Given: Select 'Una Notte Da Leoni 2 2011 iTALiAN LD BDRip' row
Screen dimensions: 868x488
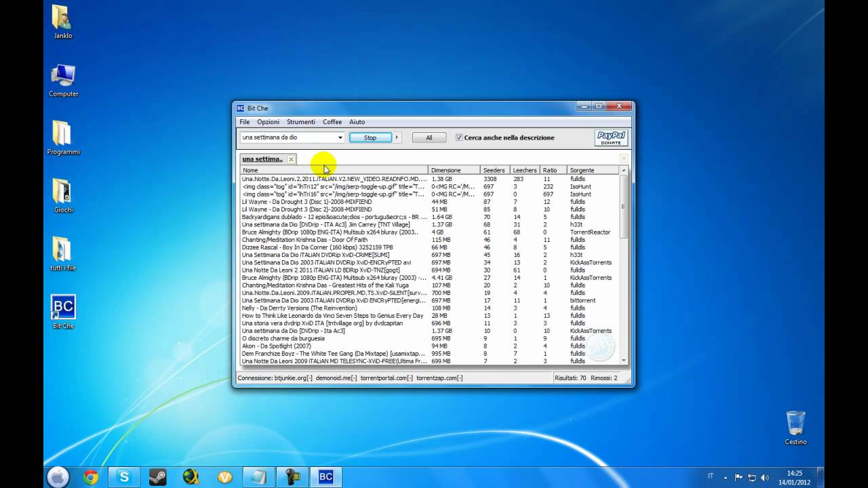Looking at the screenshot, I should tap(431, 270).
